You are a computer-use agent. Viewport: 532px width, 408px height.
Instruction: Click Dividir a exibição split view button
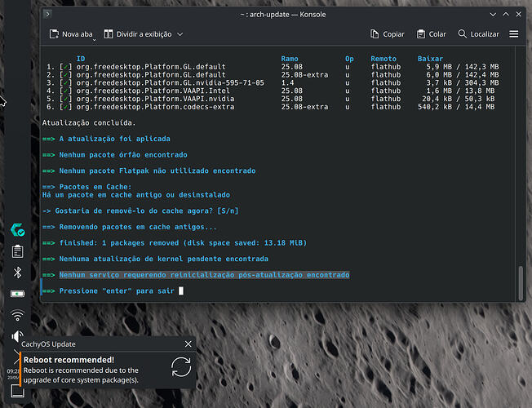pos(138,34)
